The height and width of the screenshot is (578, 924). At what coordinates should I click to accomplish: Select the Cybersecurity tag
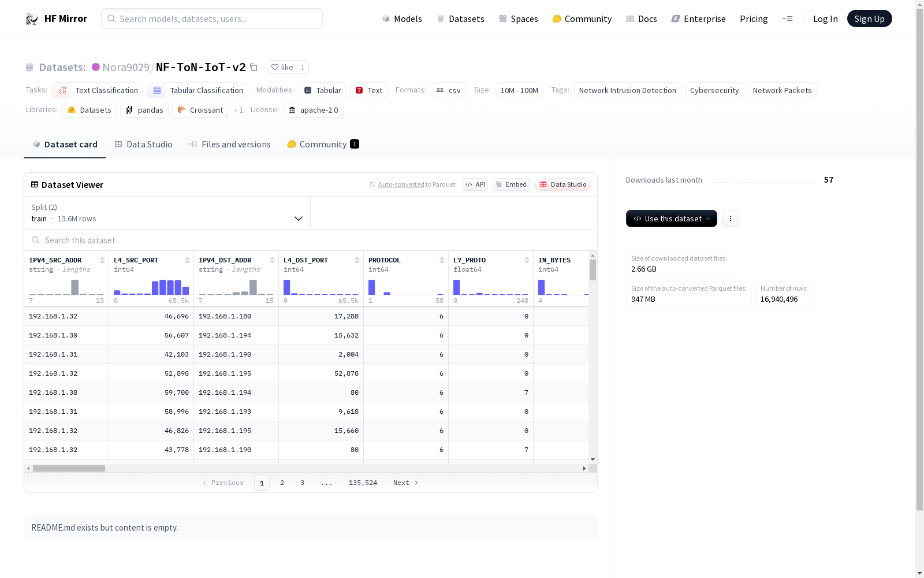[714, 90]
